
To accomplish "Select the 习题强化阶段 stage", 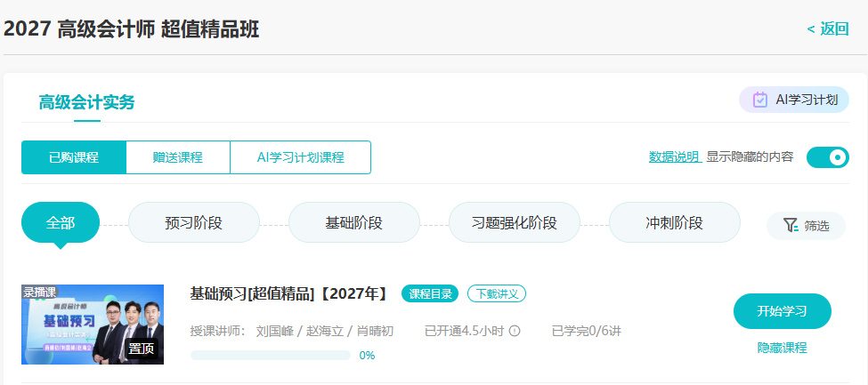I will coord(515,223).
